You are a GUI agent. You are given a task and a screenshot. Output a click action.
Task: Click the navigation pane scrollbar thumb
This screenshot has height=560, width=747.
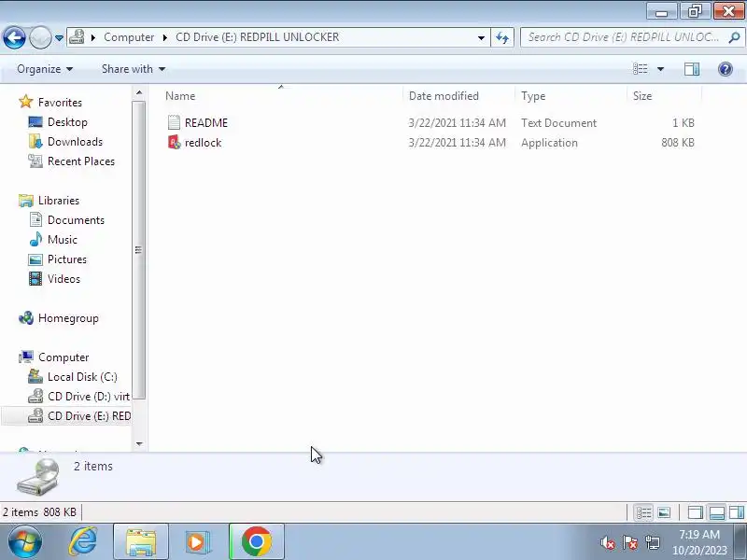(138, 249)
